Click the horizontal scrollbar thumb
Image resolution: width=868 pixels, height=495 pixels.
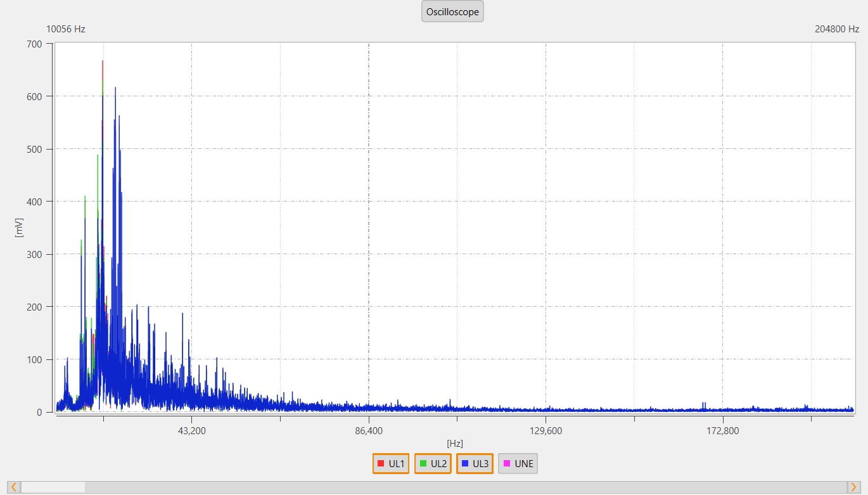pos(53,487)
